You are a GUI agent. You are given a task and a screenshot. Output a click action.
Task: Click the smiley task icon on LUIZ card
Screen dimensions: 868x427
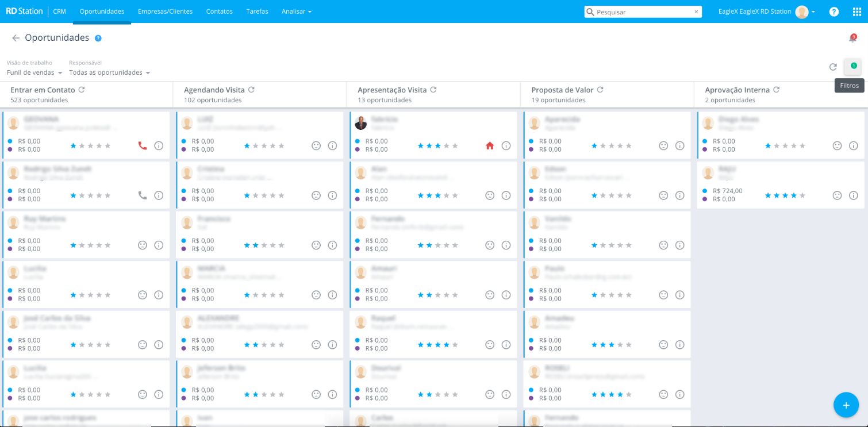(316, 145)
